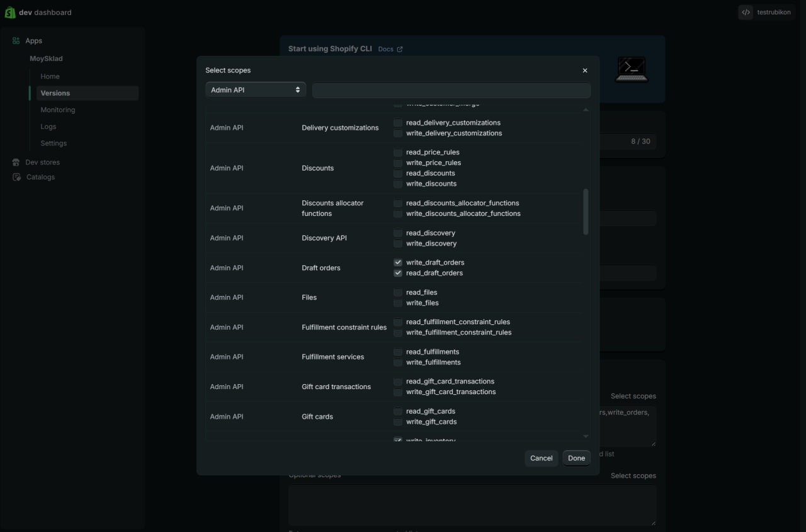Screen dimensions: 806x532
Task: Enable write_delivery_customizations scope
Action: tap(398, 133)
